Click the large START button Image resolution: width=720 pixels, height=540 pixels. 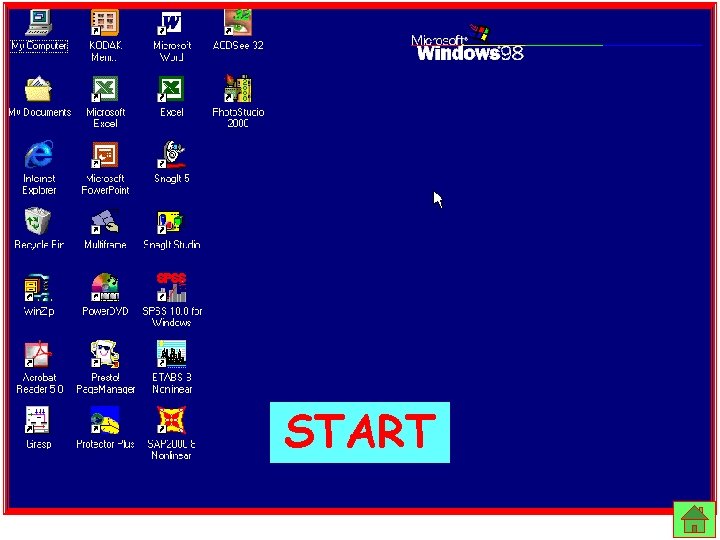pyautogui.click(x=360, y=432)
